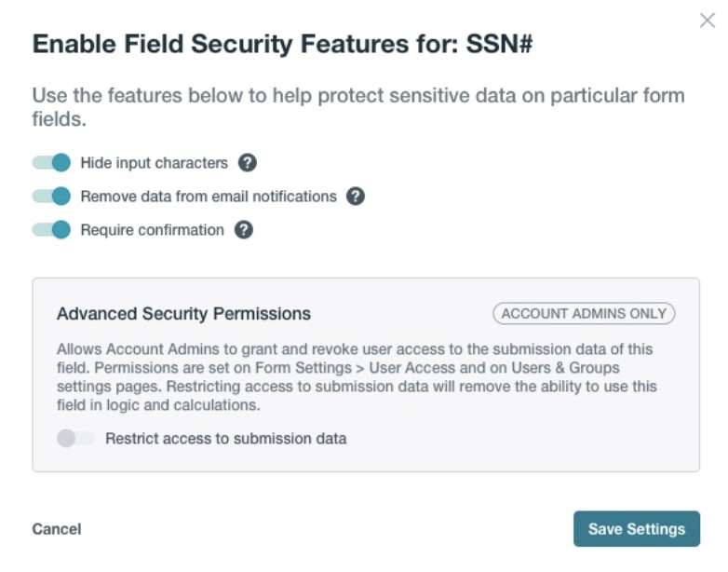Enable Restrict access to submission data switch
Screen dimensions: 728x572
tap(75, 439)
